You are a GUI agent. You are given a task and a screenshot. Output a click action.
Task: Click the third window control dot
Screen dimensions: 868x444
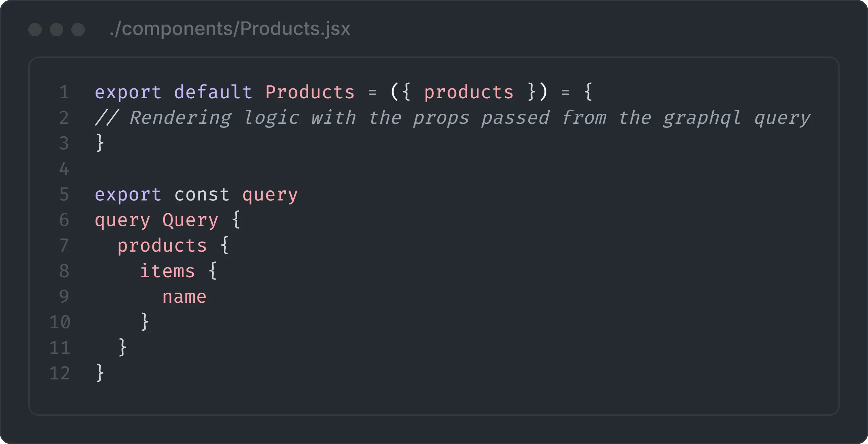pyautogui.click(x=78, y=29)
